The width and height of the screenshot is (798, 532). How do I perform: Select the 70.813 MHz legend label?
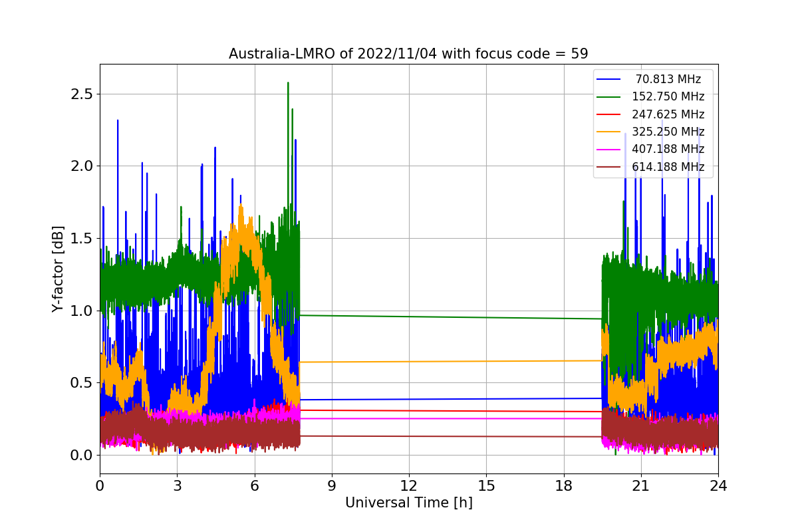click(x=668, y=79)
